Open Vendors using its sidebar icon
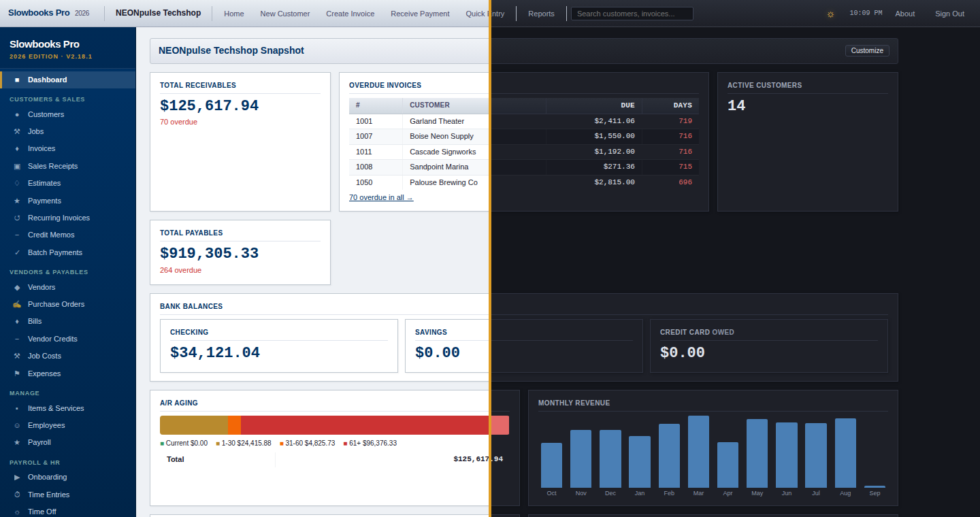 click(17, 287)
